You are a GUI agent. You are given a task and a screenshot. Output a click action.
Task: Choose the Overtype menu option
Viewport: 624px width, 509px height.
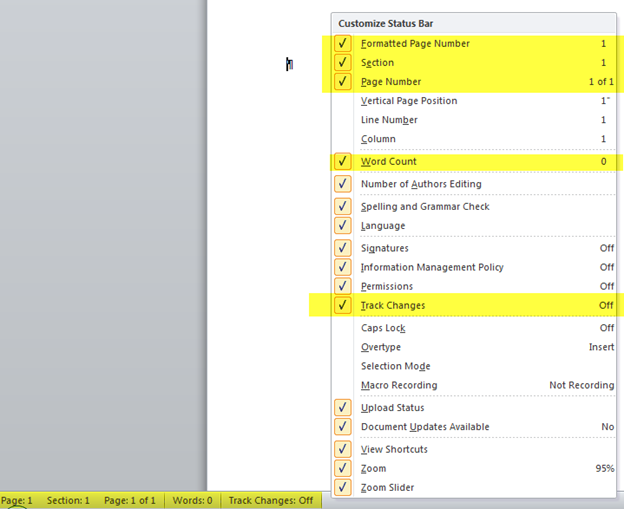point(383,347)
